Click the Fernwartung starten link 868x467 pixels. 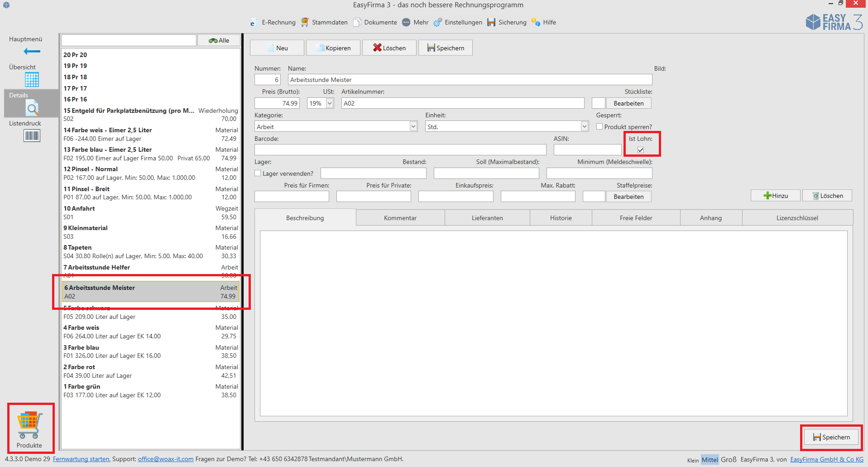82,459
